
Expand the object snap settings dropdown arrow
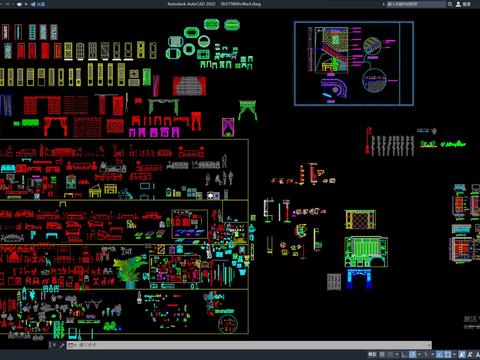pos(454,354)
